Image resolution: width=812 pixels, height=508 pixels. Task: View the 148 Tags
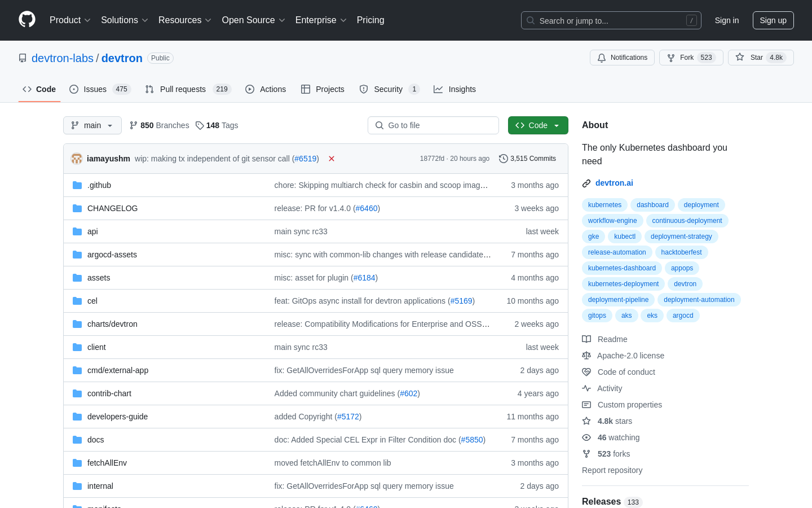pyautogui.click(x=217, y=125)
